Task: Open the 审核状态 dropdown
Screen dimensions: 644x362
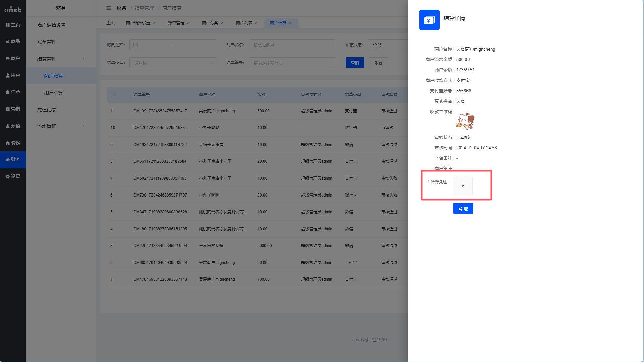Action: coord(387,45)
